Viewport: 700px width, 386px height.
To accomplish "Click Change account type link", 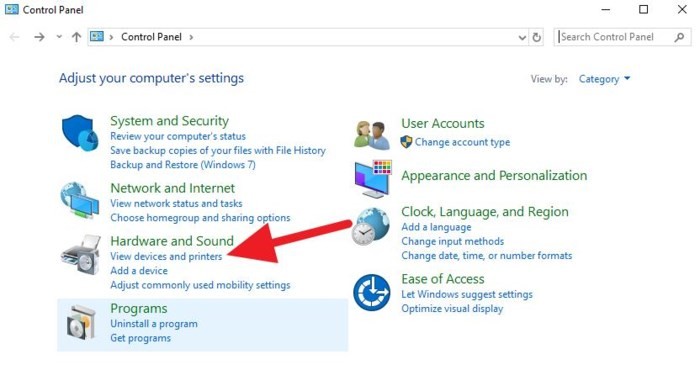I will point(462,142).
